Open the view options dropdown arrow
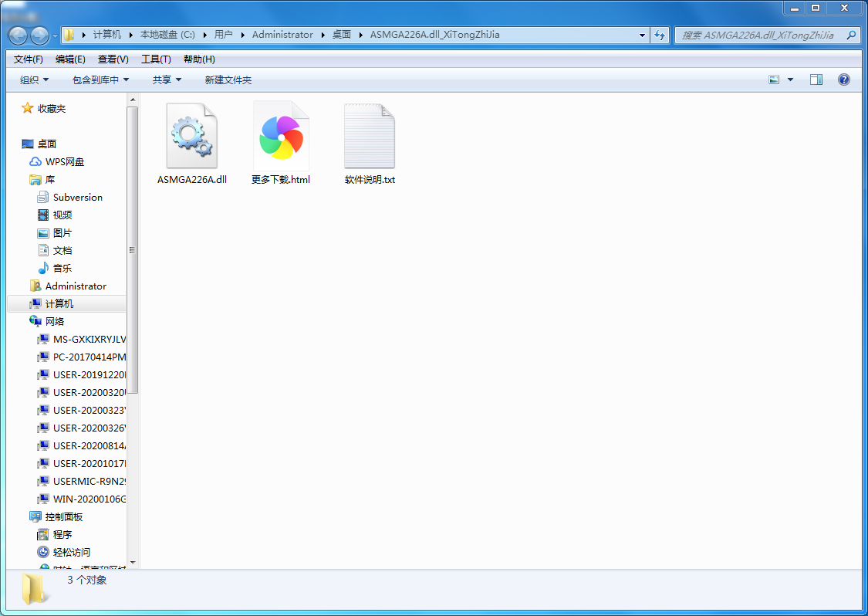 (x=791, y=80)
